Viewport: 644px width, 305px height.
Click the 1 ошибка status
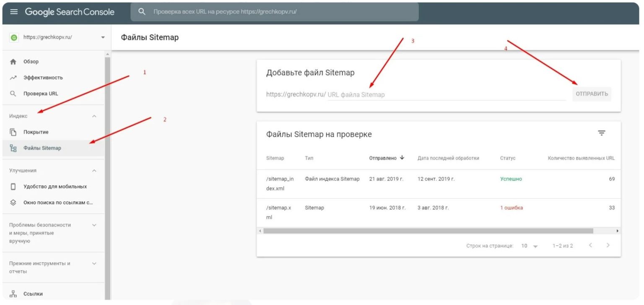pyautogui.click(x=512, y=208)
